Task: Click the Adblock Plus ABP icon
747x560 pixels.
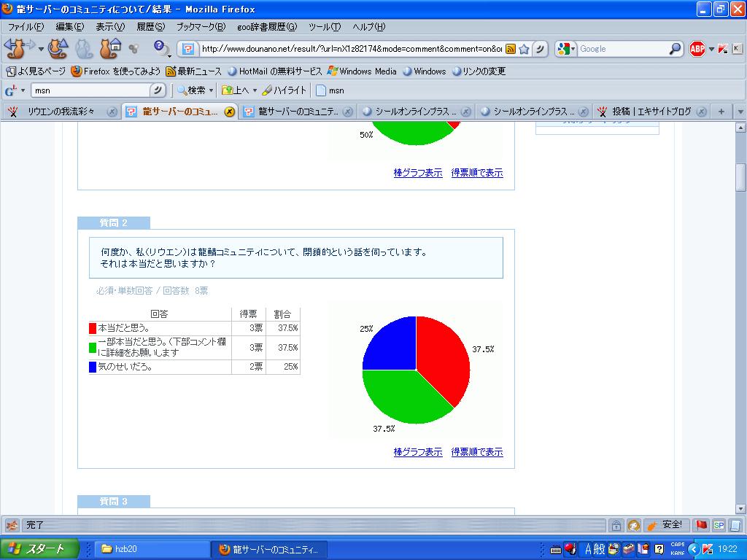Action: pos(697,49)
